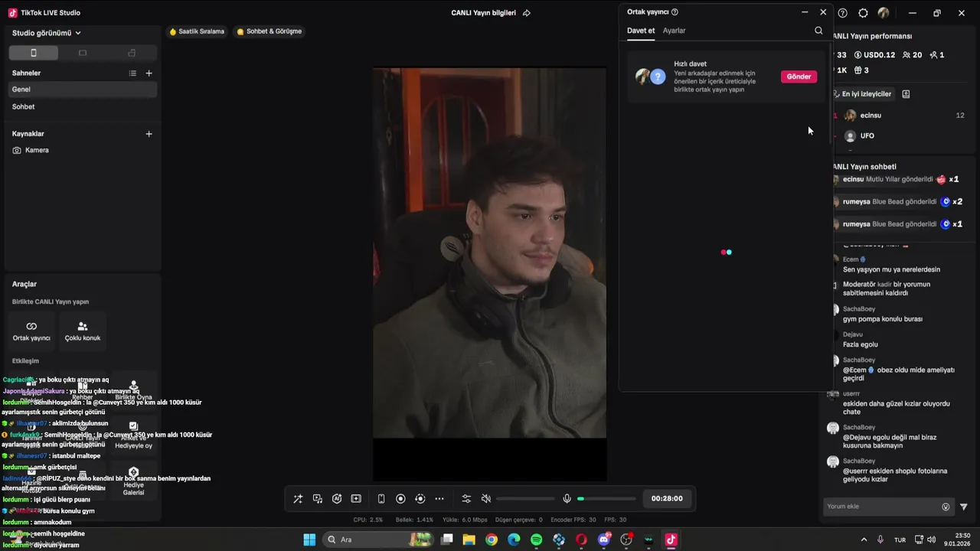Screen dimensions: 980x551
Task: Open the profile avatar in title bar
Action: (884, 13)
